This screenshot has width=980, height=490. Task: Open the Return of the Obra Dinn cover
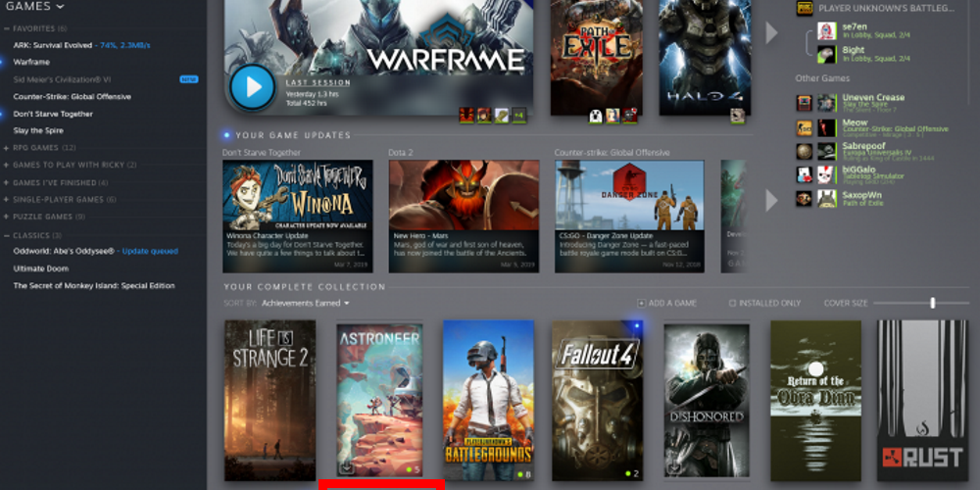tap(815, 401)
